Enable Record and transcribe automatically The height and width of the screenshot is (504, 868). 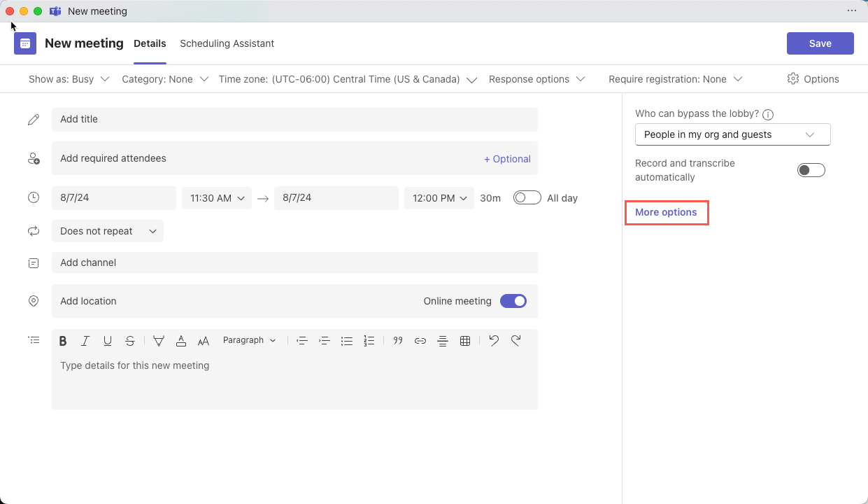click(x=811, y=170)
